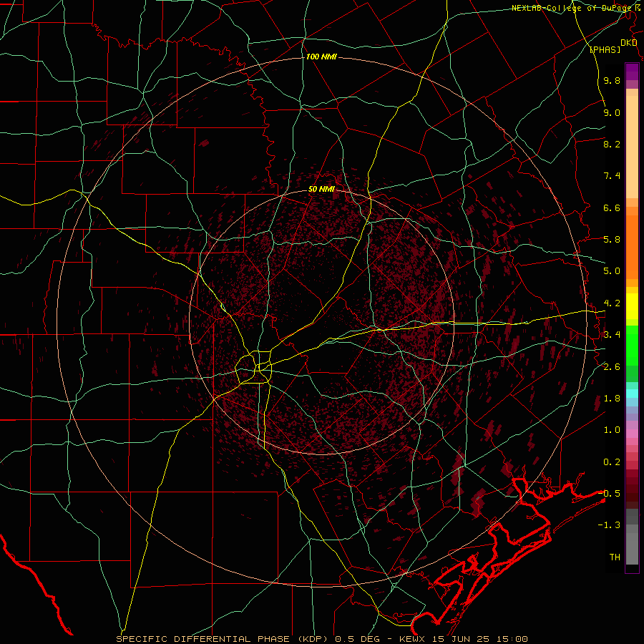Image resolution: width=644 pixels, height=644 pixels.
Task: Click the 1.0 legend value
Action: pos(612,430)
